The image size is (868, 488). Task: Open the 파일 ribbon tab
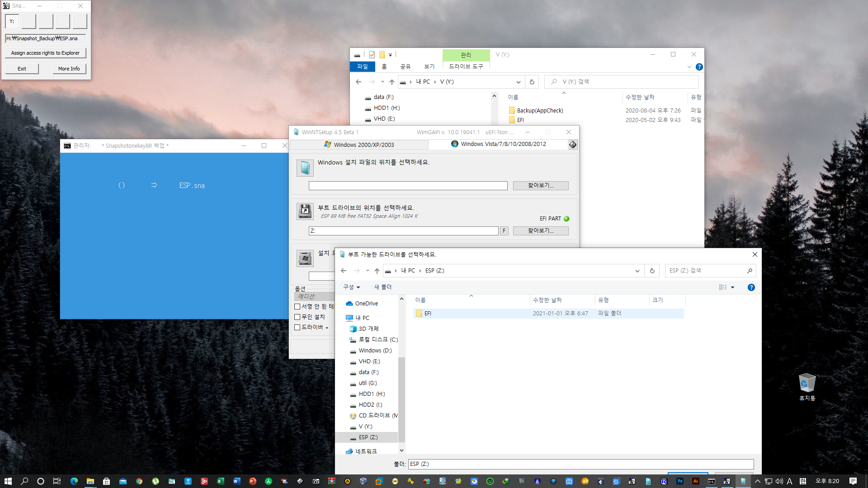363,66
